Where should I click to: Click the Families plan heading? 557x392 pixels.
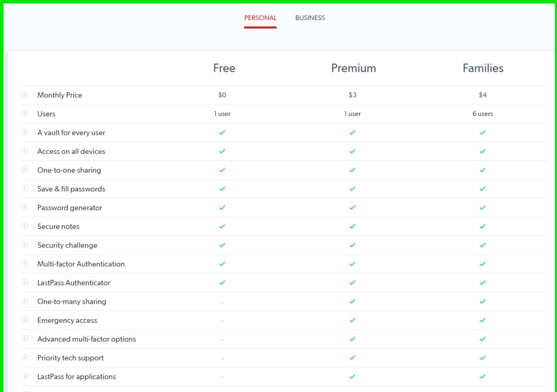pyautogui.click(x=483, y=68)
